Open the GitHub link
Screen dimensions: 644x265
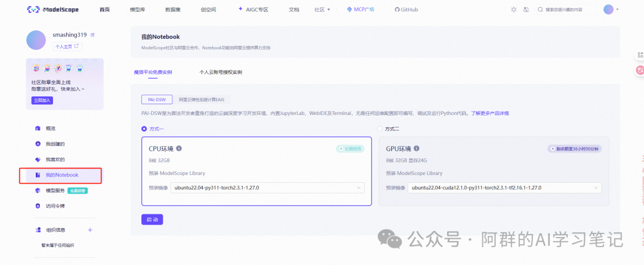(406, 10)
